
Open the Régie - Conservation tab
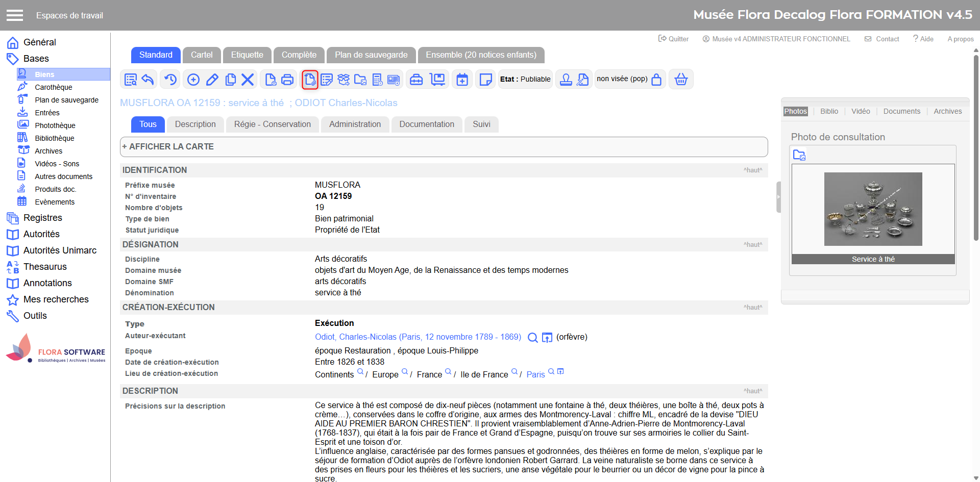coord(272,124)
